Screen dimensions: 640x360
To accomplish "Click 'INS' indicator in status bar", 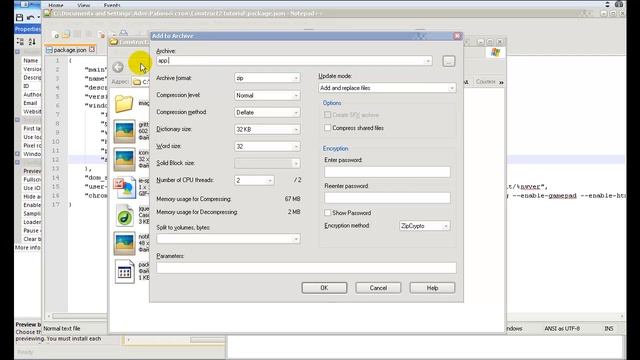I will point(609,328).
